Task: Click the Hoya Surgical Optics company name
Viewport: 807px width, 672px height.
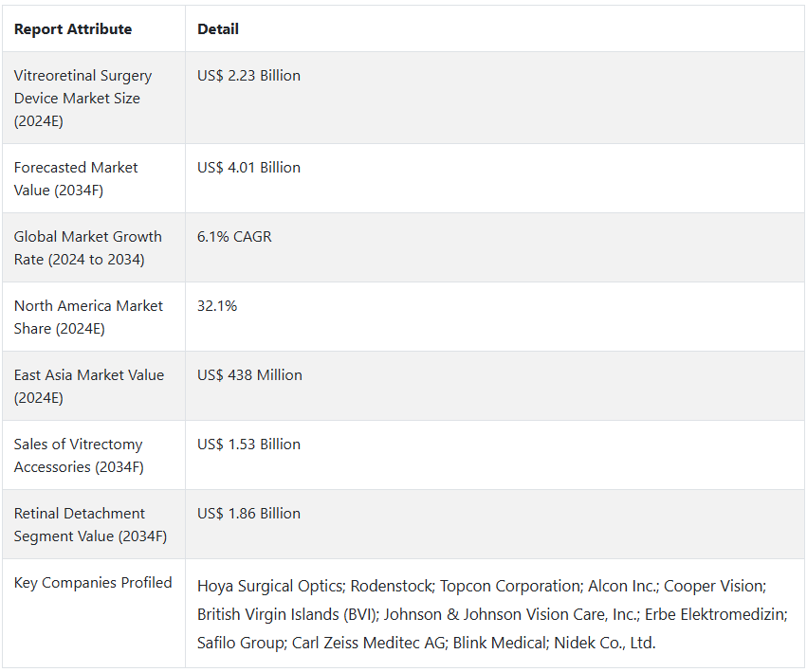Action: click(269, 586)
